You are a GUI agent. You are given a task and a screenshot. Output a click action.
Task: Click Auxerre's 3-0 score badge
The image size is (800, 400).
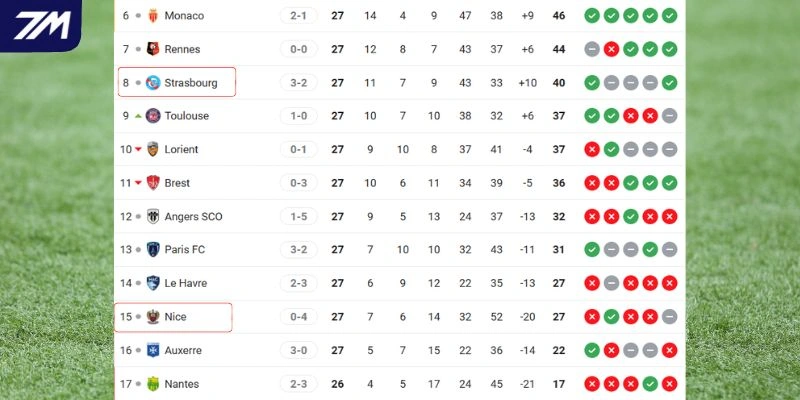[x=298, y=351]
